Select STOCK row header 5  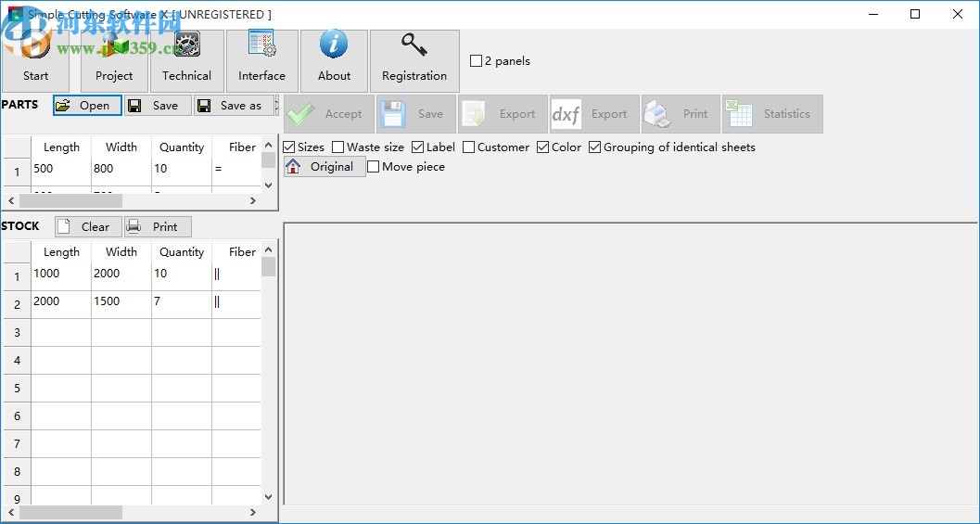[17, 389]
